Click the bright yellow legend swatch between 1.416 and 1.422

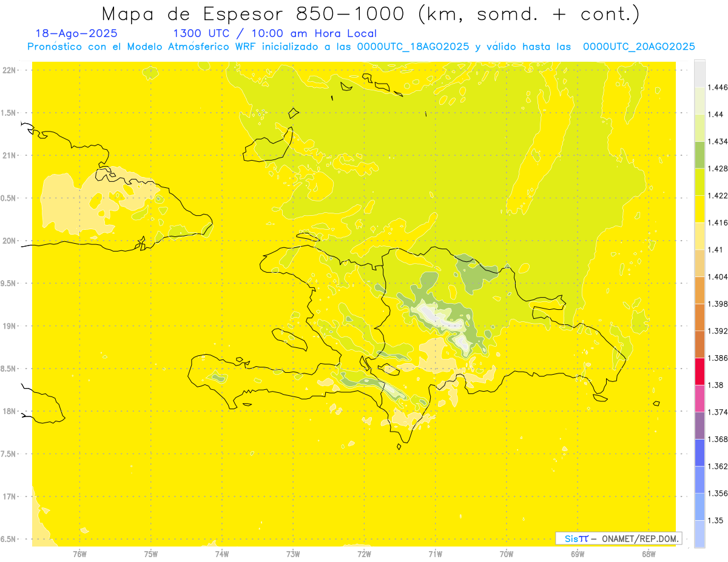[699, 209]
